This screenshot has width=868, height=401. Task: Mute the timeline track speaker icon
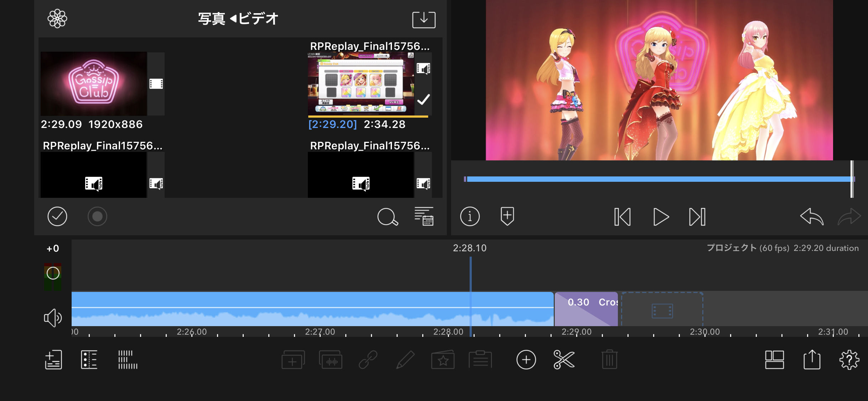pyautogui.click(x=53, y=318)
